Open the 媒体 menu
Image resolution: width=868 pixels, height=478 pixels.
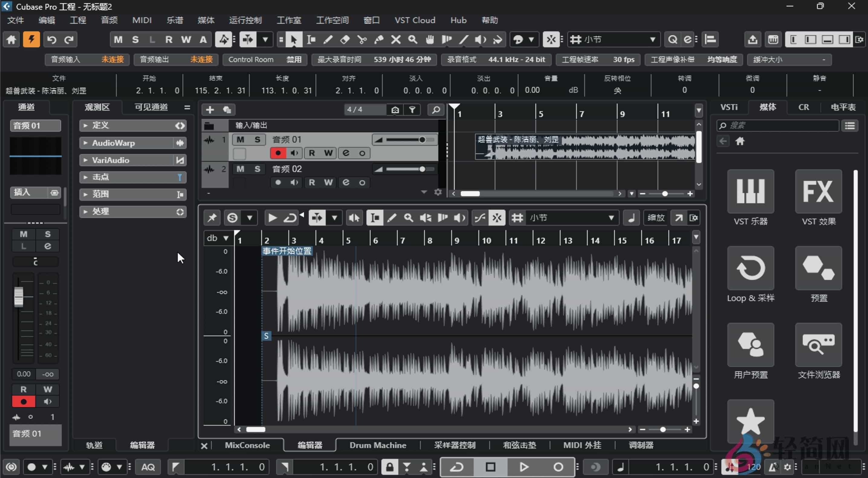pyautogui.click(x=206, y=20)
